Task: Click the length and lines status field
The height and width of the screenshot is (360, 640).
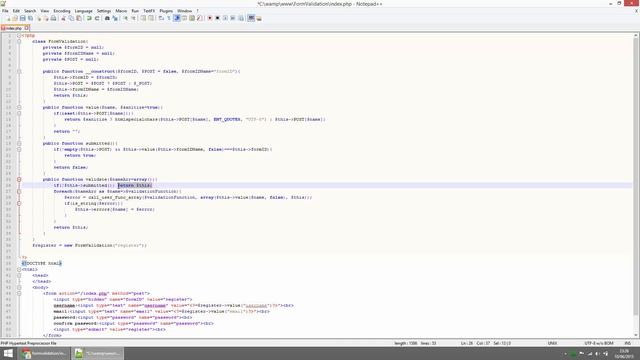Action: point(415,343)
